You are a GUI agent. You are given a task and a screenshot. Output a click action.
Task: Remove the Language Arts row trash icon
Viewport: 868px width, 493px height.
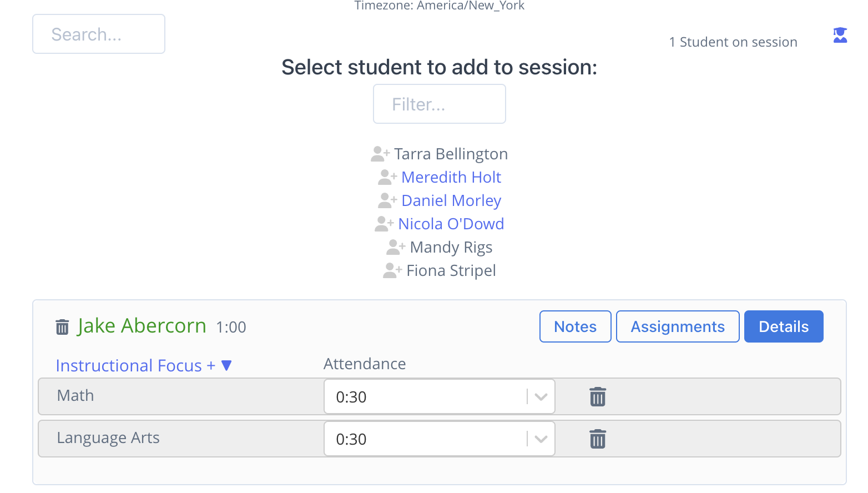tap(598, 439)
